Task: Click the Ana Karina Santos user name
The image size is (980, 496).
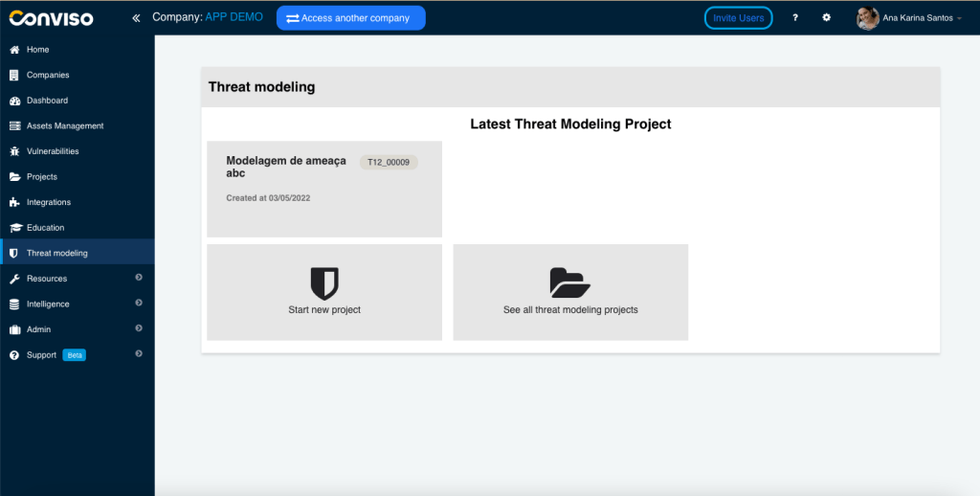Action: pyautogui.click(x=918, y=18)
